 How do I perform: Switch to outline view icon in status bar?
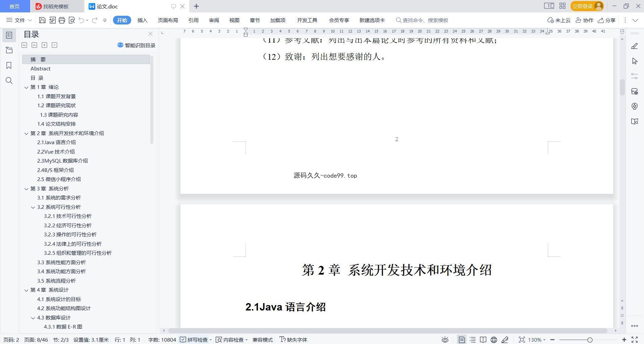[473, 340]
